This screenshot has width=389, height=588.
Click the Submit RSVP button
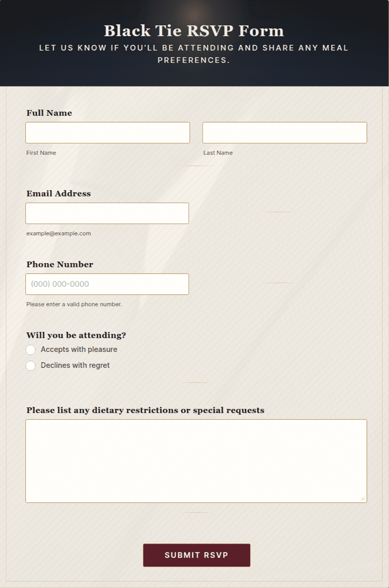197,555
